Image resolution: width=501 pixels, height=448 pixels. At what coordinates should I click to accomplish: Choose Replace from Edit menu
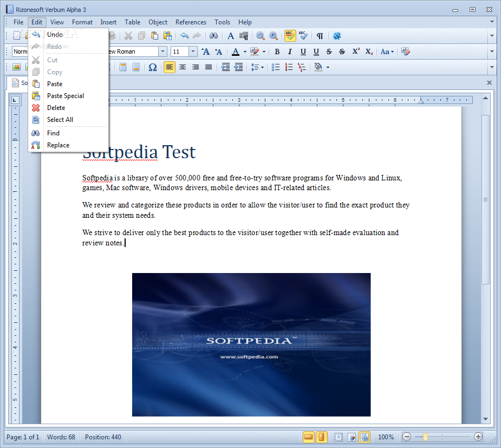[x=68, y=145]
